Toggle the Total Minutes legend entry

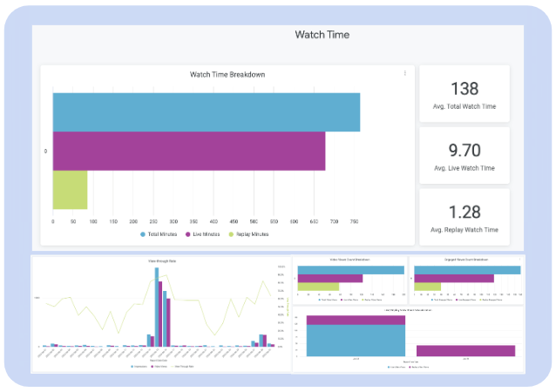165,234
